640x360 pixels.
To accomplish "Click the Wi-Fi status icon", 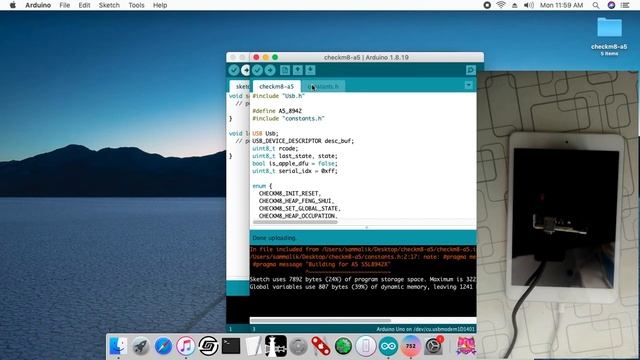I will pos(501,5).
